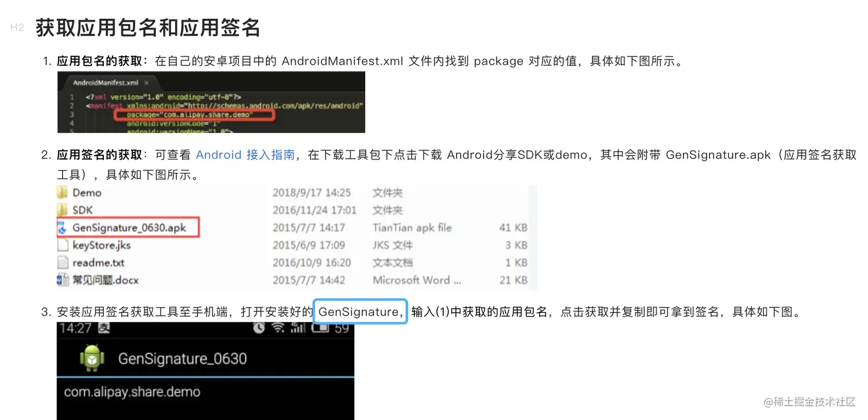Click the Demo folder icon
Viewport: 868px width, 420px height.
63,193
